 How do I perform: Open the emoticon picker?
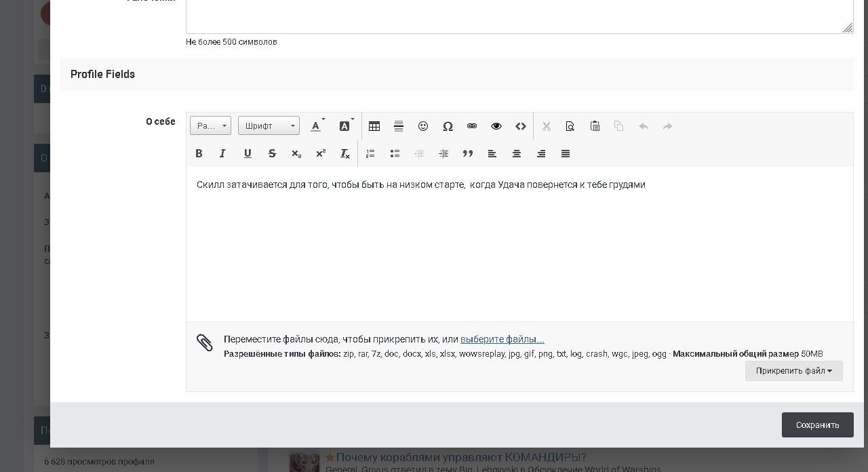[423, 126]
